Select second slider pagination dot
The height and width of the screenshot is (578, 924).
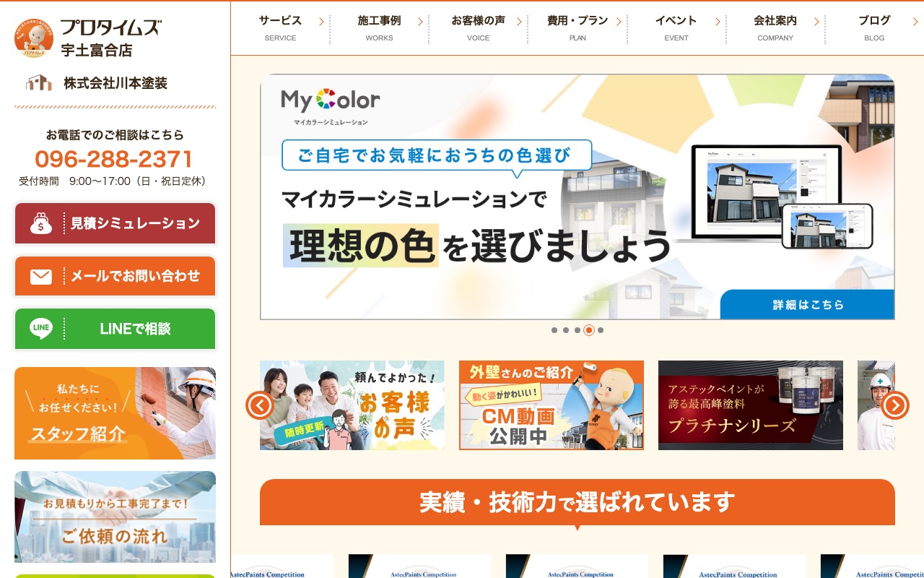[x=566, y=330]
